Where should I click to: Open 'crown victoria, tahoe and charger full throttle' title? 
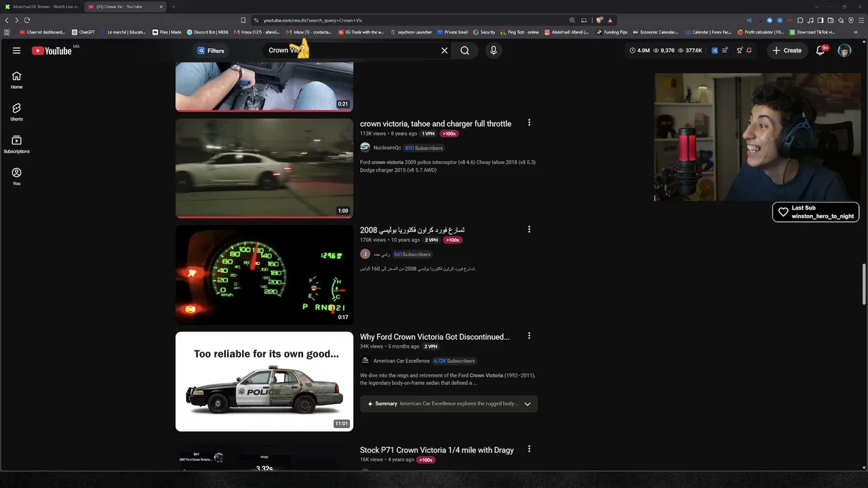tap(435, 124)
